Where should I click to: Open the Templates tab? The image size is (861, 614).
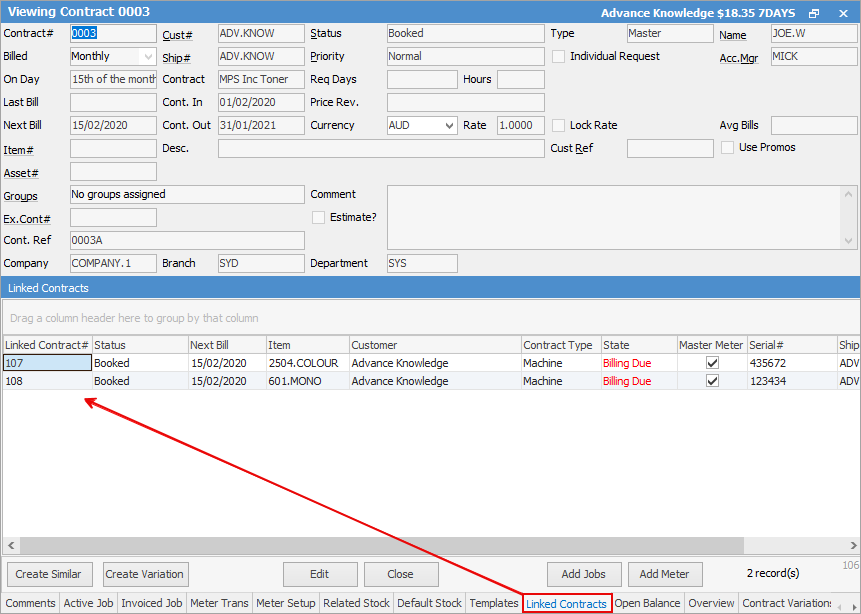pyautogui.click(x=494, y=603)
